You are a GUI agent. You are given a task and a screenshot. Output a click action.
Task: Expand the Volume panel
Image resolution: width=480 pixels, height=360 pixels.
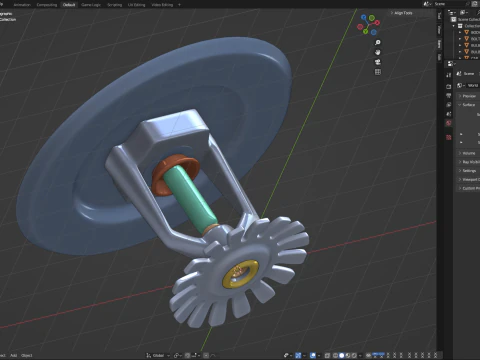click(x=468, y=153)
